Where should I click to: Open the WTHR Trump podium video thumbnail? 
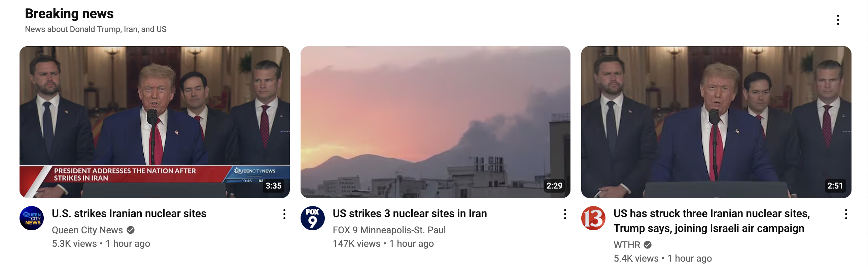716,122
